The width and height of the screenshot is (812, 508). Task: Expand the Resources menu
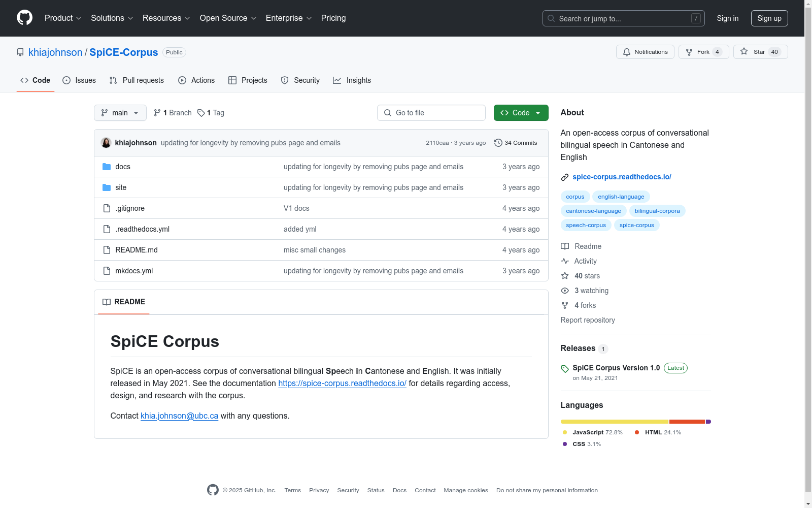(x=166, y=18)
